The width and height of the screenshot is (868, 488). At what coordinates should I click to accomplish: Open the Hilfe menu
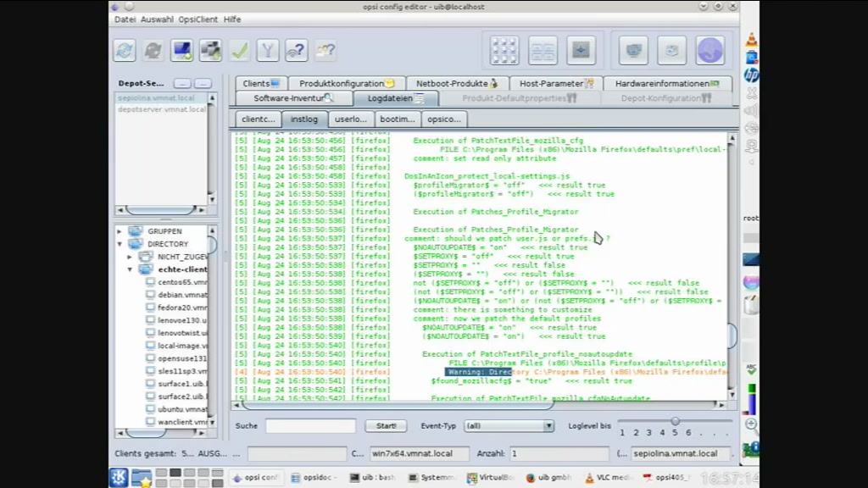click(232, 19)
